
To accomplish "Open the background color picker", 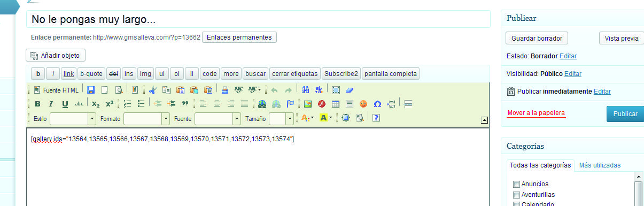I will point(325,118).
